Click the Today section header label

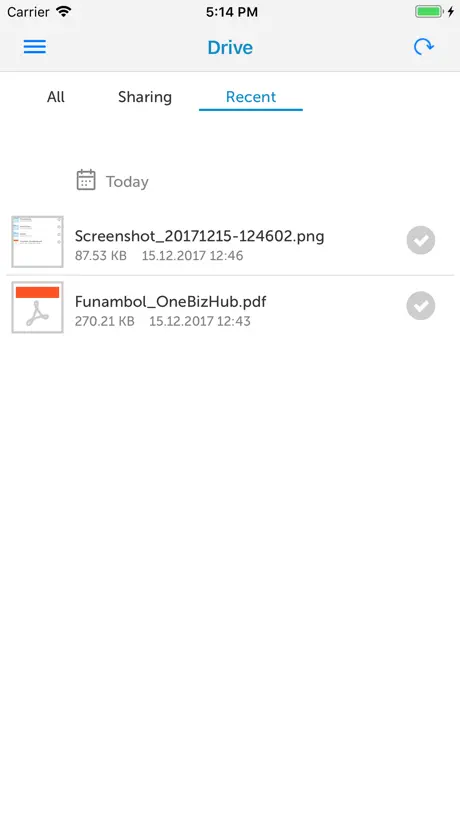click(x=127, y=182)
